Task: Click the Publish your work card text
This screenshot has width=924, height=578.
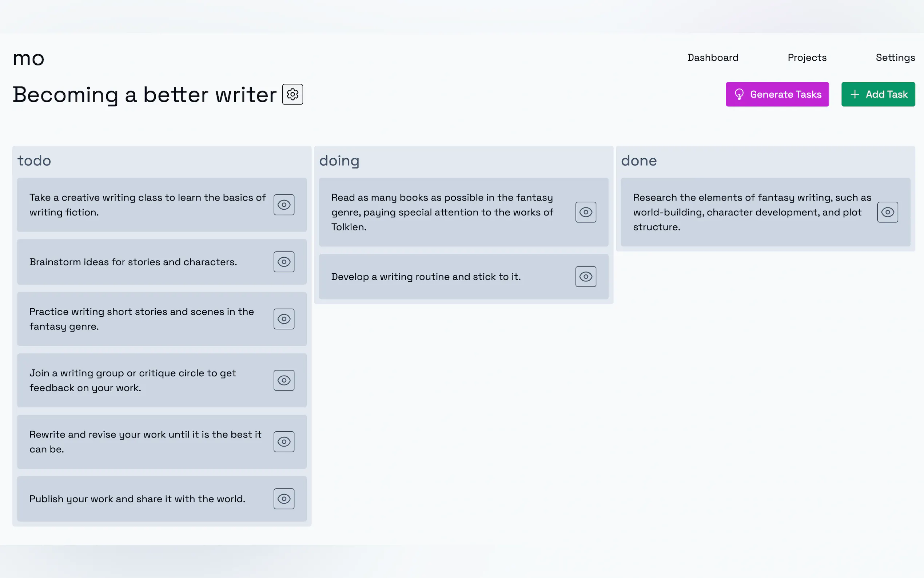Action: point(137,499)
